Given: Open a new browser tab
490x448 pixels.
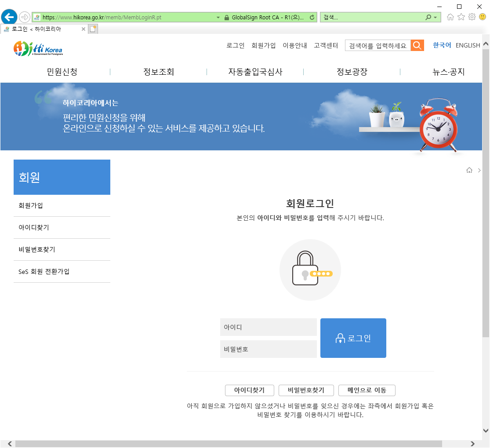Looking at the screenshot, I should coord(93,29).
